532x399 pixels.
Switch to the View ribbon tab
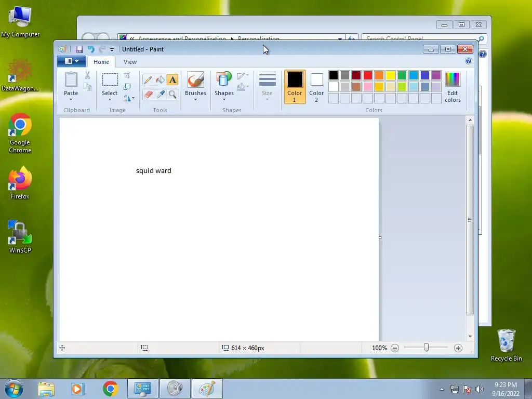(x=130, y=62)
